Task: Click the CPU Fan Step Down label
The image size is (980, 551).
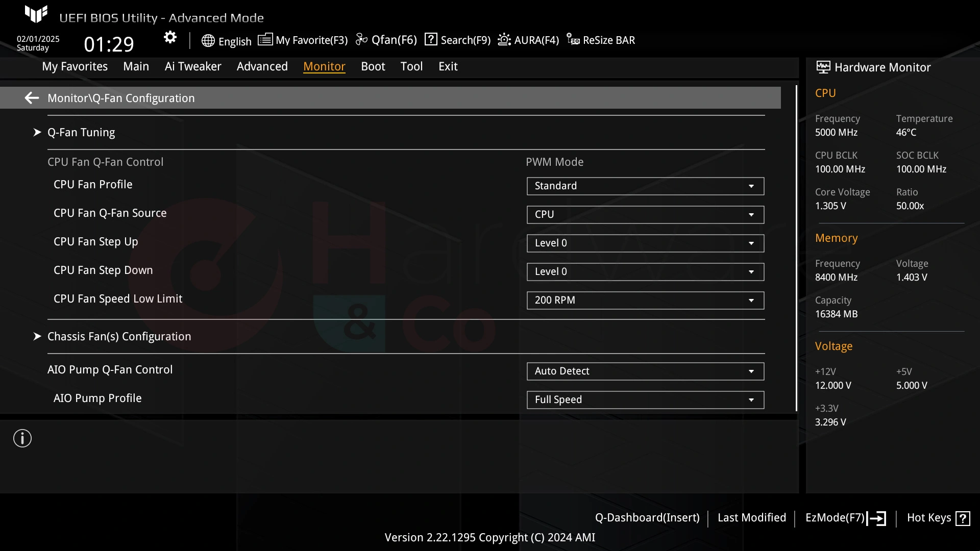Action: point(103,270)
